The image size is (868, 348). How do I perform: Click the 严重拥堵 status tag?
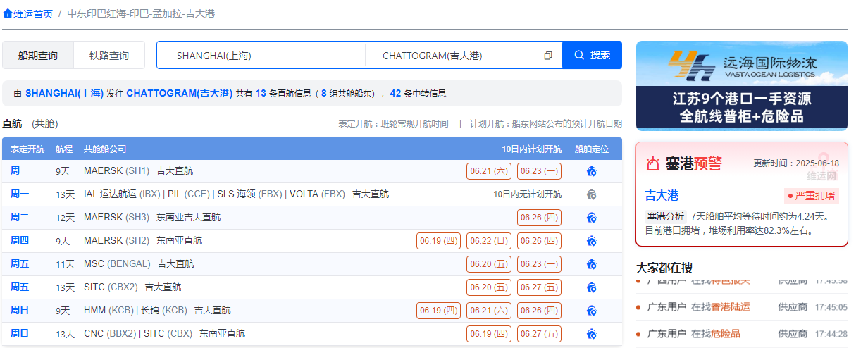tap(812, 196)
